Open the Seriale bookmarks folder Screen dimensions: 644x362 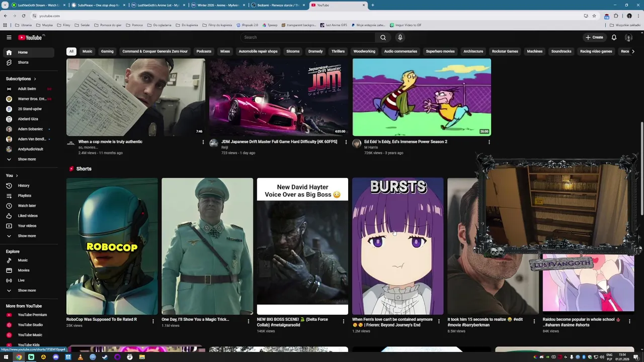[83, 25]
